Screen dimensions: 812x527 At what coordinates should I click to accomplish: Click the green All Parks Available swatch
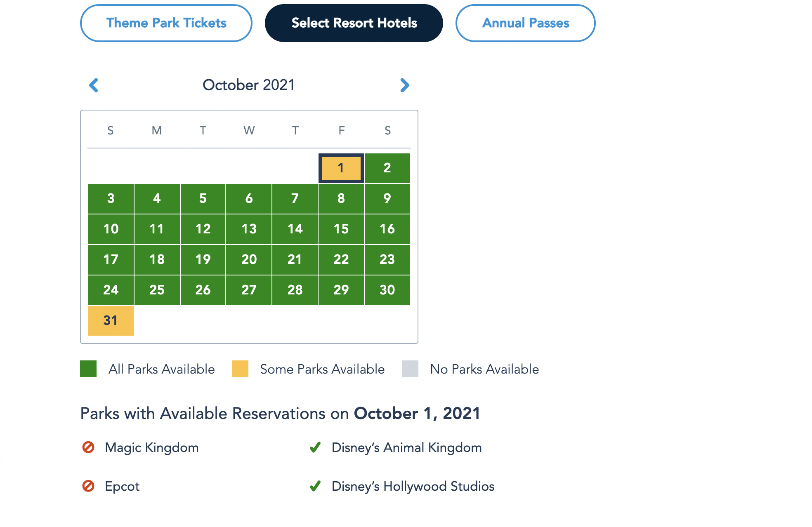click(x=88, y=369)
